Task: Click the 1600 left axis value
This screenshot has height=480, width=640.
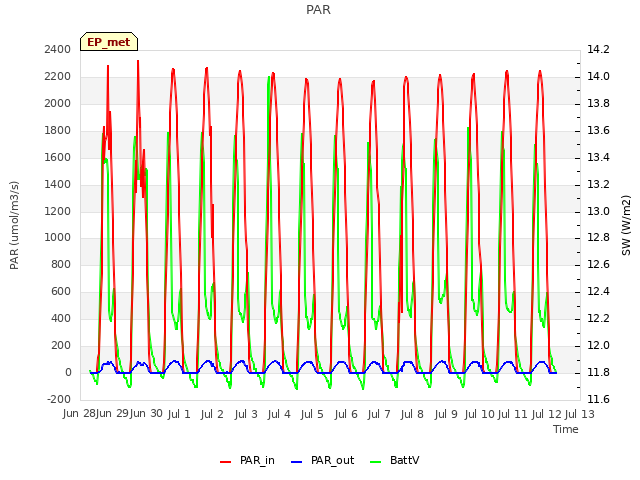Action: [58, 157]
